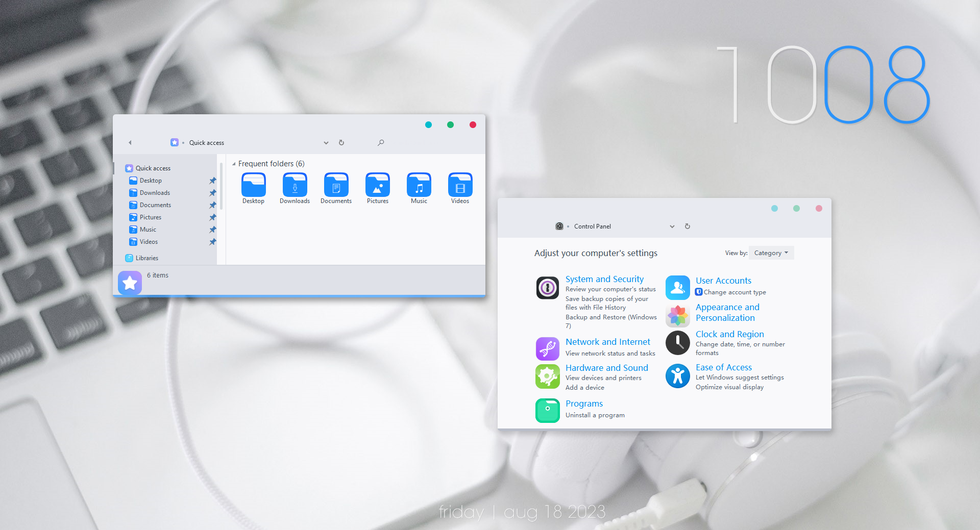Click the Programs category icon
980x530 pixels.
[x=547, y=411]
